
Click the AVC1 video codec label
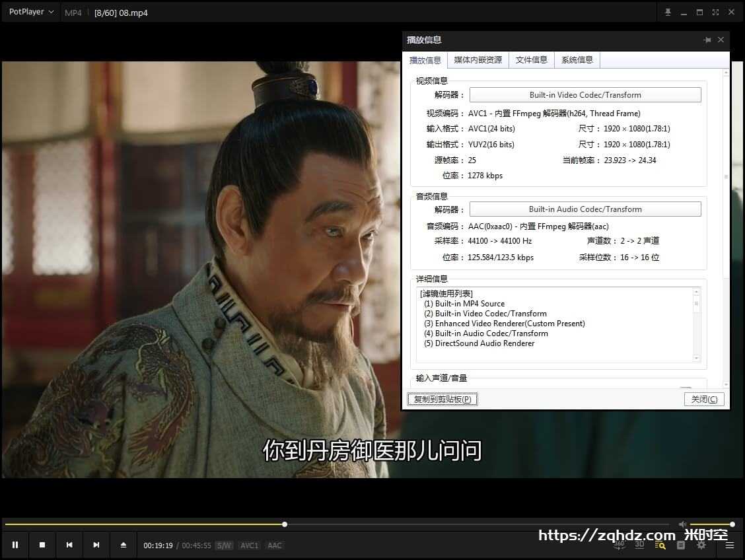coord(249,545)
